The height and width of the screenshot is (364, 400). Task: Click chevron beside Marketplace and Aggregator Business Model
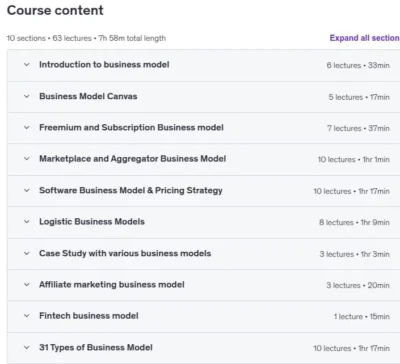pos(27,159)
